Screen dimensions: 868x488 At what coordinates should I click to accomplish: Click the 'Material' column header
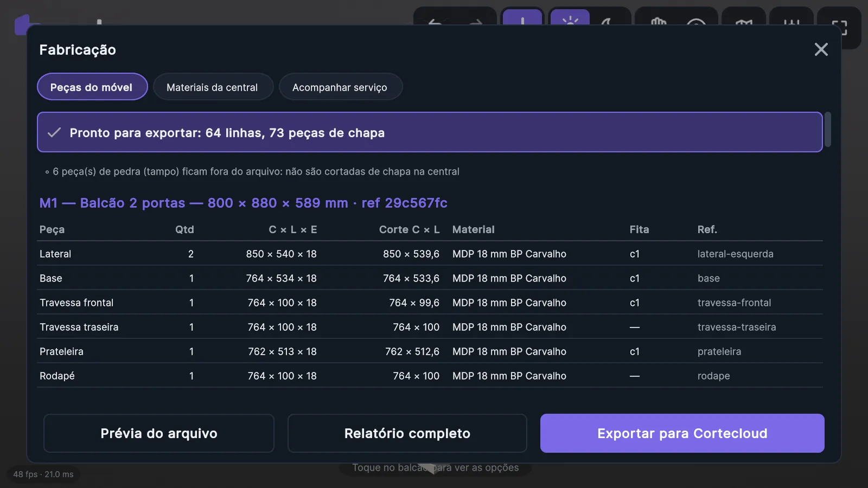(x=473, y=229)
